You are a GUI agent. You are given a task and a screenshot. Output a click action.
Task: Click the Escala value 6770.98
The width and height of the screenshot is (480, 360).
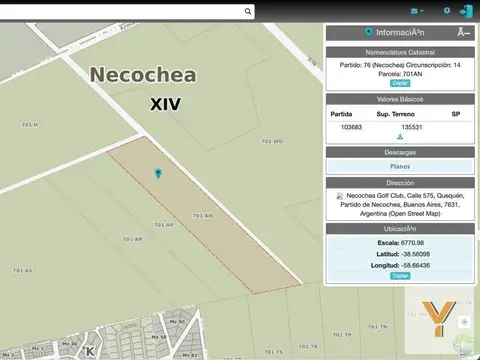coord(412,243)
